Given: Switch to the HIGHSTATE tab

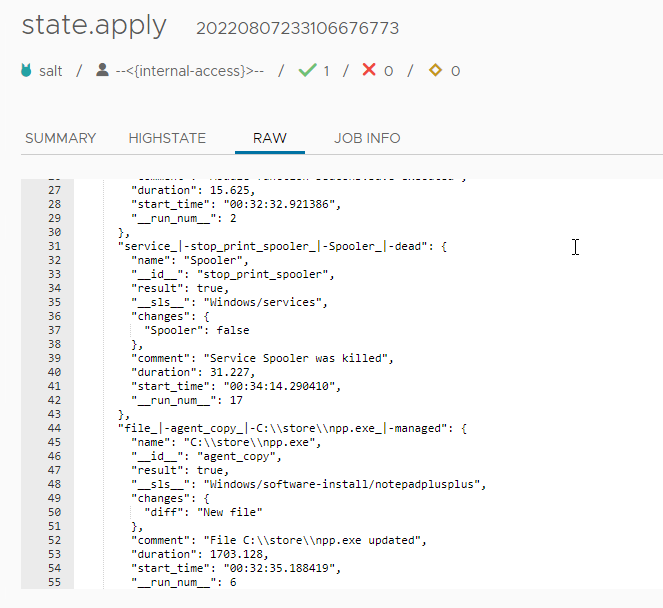Looking at the screenshot, I should (x=167, y=138).
